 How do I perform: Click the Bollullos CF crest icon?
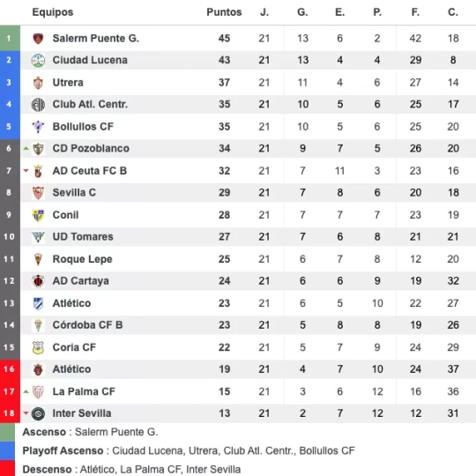click(38, 127)
